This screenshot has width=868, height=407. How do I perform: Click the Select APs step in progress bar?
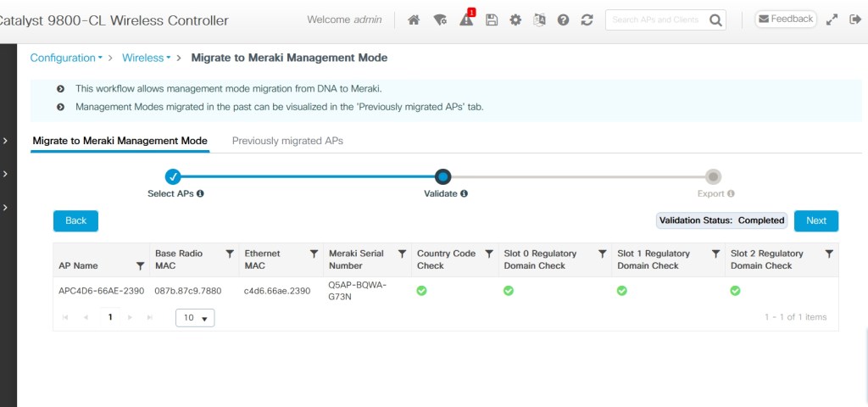(x=173, y=176)
